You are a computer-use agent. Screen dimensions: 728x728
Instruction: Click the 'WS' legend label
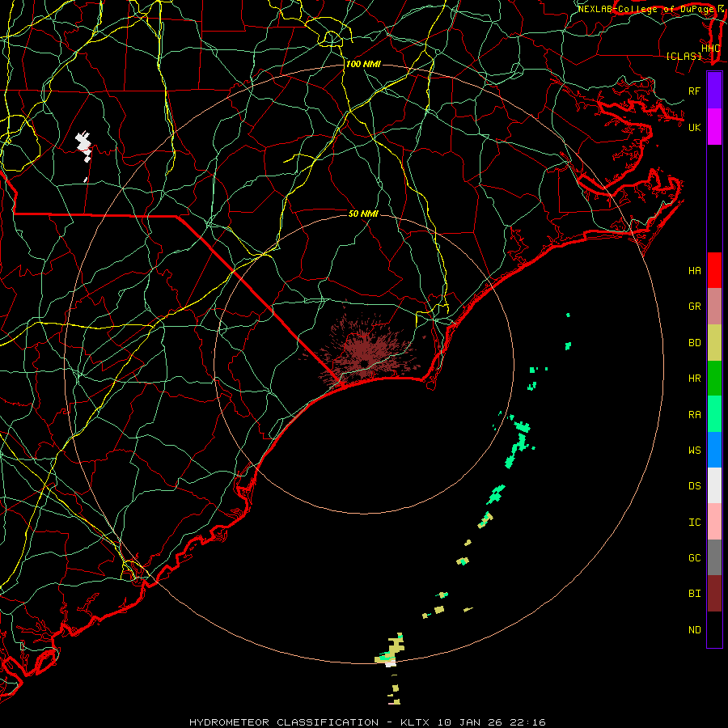coord(694,451)
